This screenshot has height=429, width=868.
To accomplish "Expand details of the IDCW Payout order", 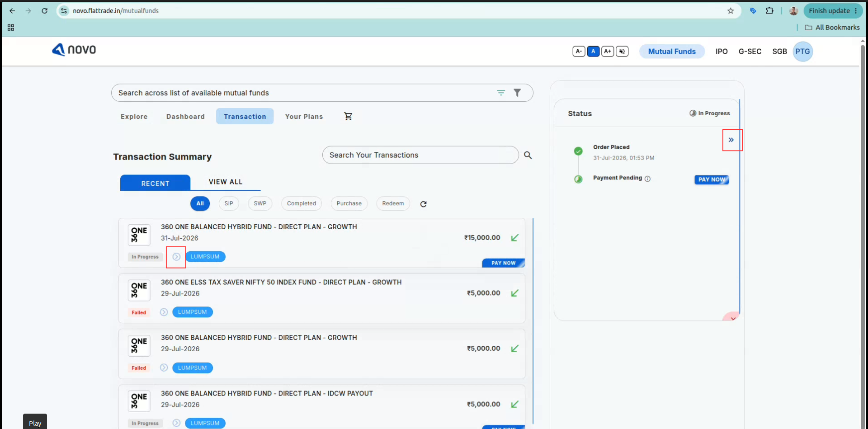I will (176, 423).
